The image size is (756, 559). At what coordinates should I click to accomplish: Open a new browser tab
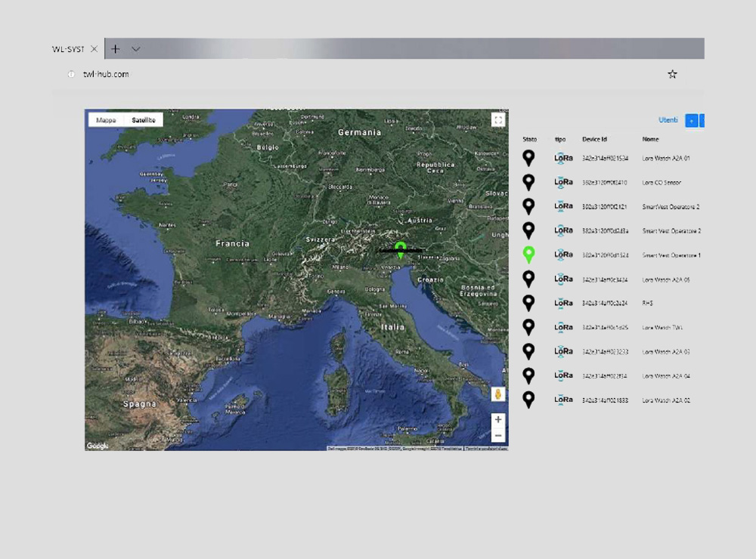click(x=115, y=48)
